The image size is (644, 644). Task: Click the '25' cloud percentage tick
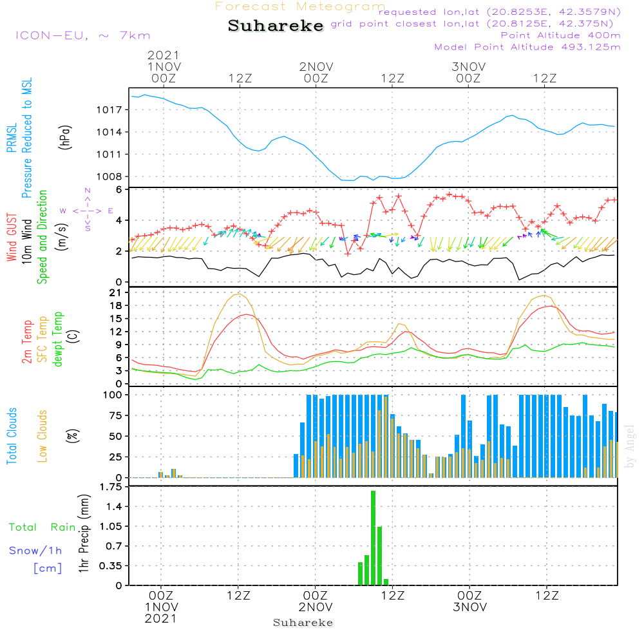tap(115, 457)
